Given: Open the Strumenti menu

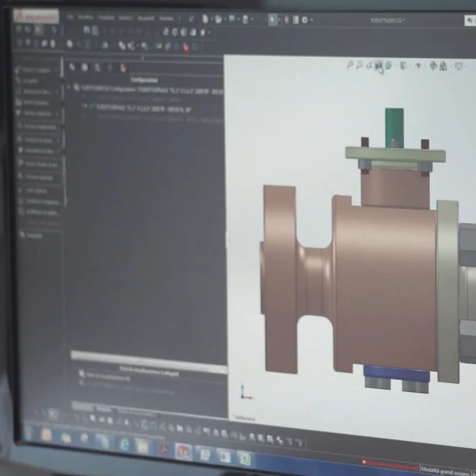Looking at the screenshot, I should point(146,18).
